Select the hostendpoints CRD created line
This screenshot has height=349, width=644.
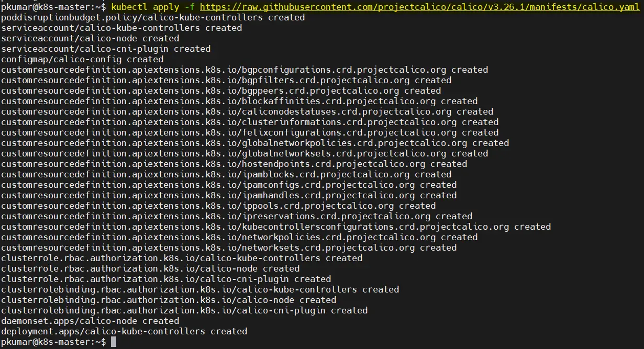point(234,164)
